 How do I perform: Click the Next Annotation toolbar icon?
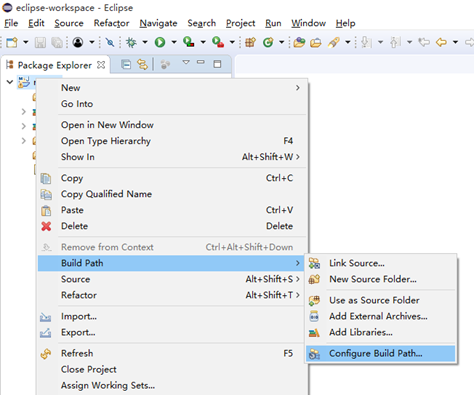tap(366, 42)
